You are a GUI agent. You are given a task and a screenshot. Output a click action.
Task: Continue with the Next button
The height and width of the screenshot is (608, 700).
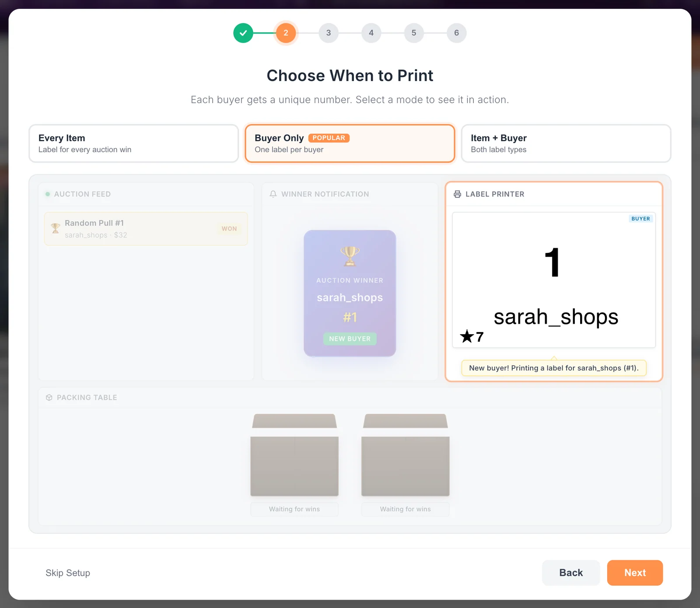tap(635, 573)
